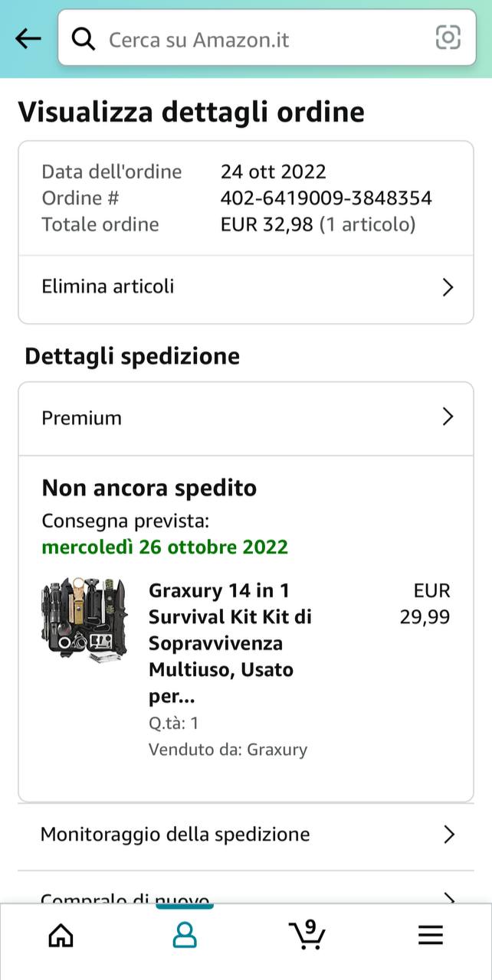Open the camera lens scan icon
This screenshot has width=492, height=980.
tap(448, 38)
